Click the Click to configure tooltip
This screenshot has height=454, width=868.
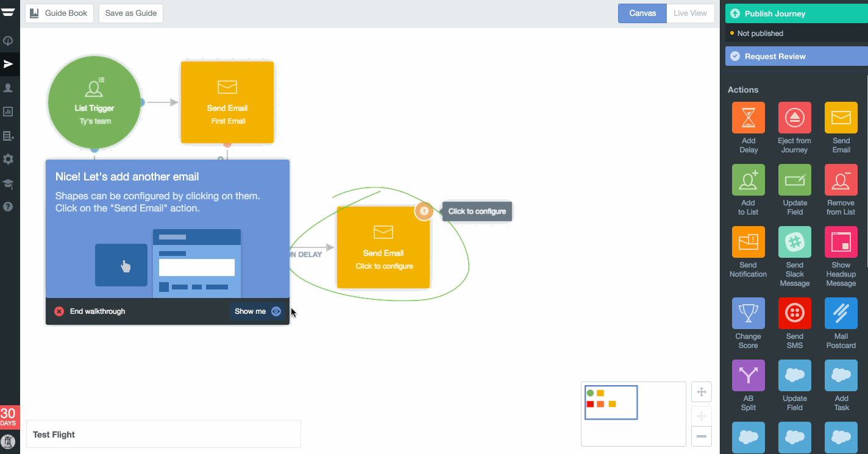pyautogui.click(x=477, y=211)
